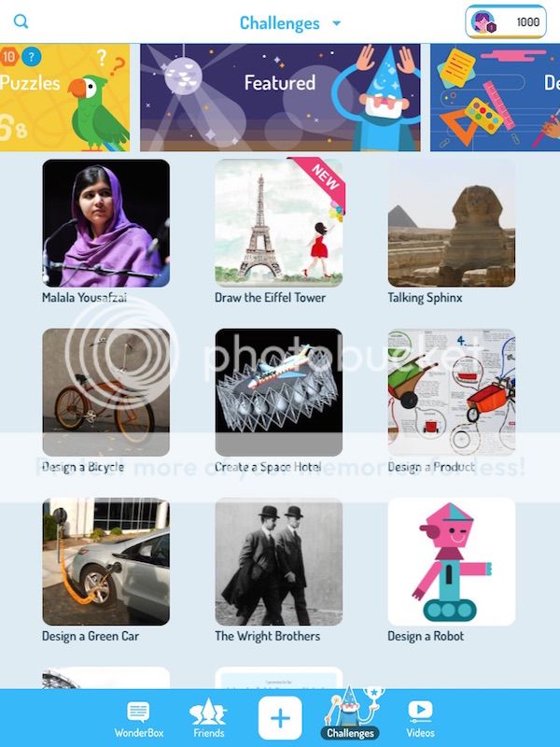The width and height of the screenshot is (560, 747).
Task: Open the Talking Sphinx challenge image
Action: point(452,223)
